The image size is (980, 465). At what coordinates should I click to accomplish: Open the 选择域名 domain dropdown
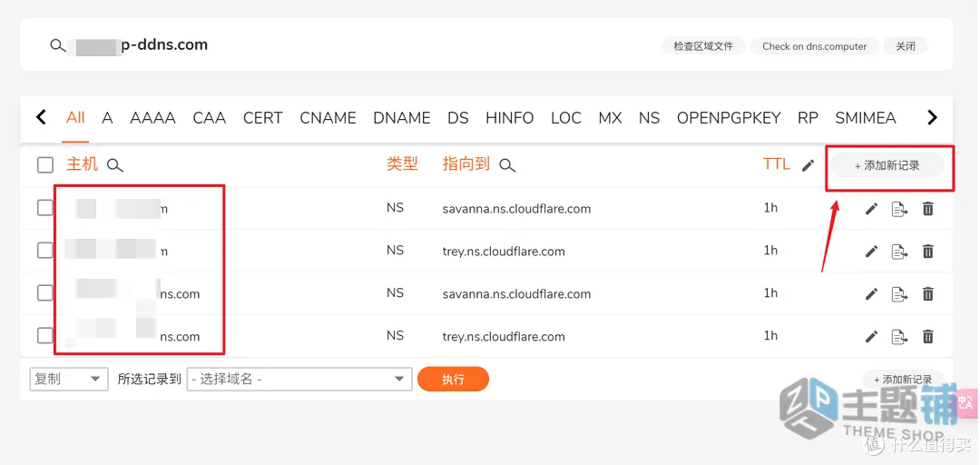pyautogui.click(x=299, y=379)
